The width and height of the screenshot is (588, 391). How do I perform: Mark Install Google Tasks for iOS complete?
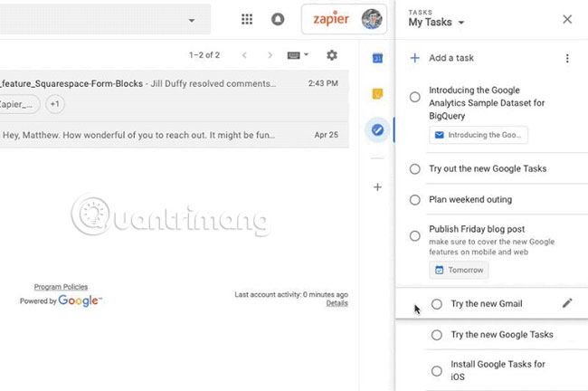click(x=437, y=371)
